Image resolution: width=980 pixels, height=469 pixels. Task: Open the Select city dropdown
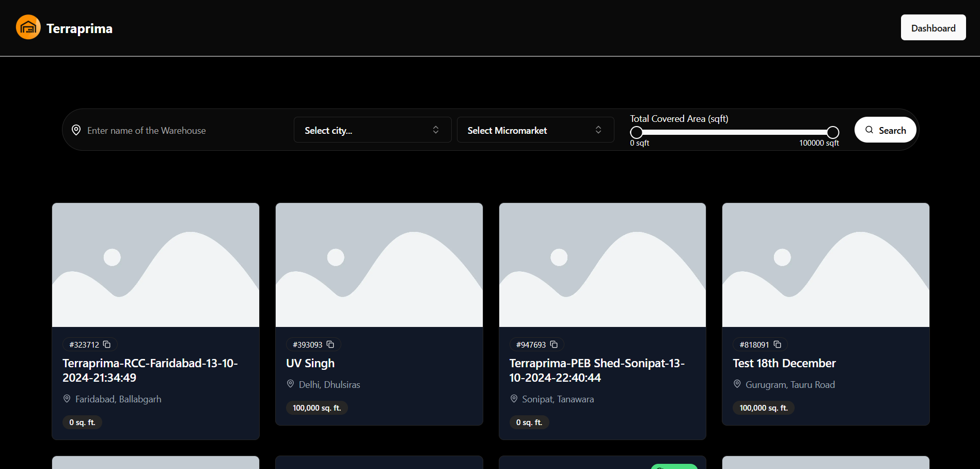click(x=372, y=130)
